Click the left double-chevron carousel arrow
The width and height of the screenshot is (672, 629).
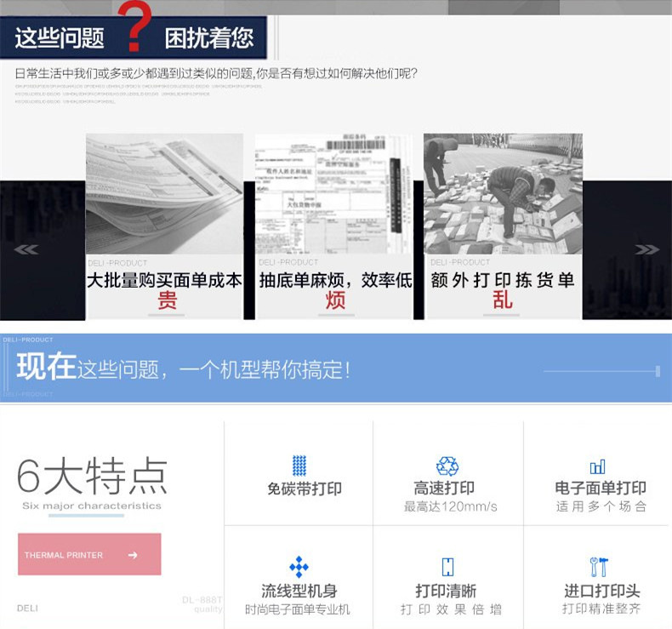[26, 249]
